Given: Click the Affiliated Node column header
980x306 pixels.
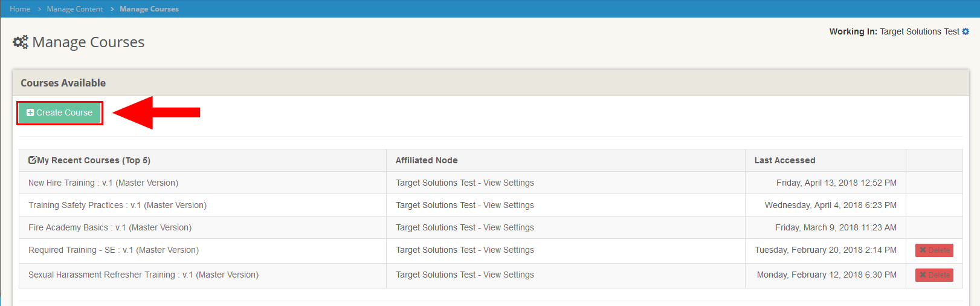Looking at the screenshot, I should (x=427, y=160).
